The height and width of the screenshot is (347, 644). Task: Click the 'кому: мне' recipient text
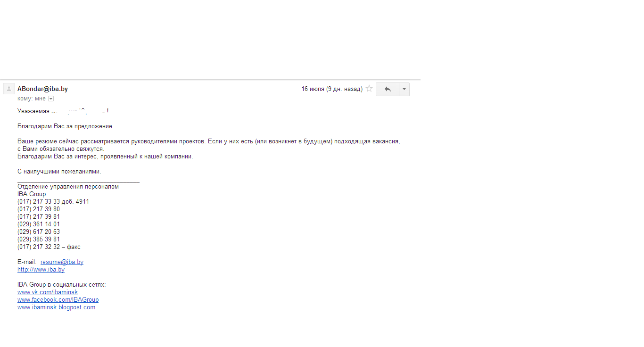(x=32, y=99)
